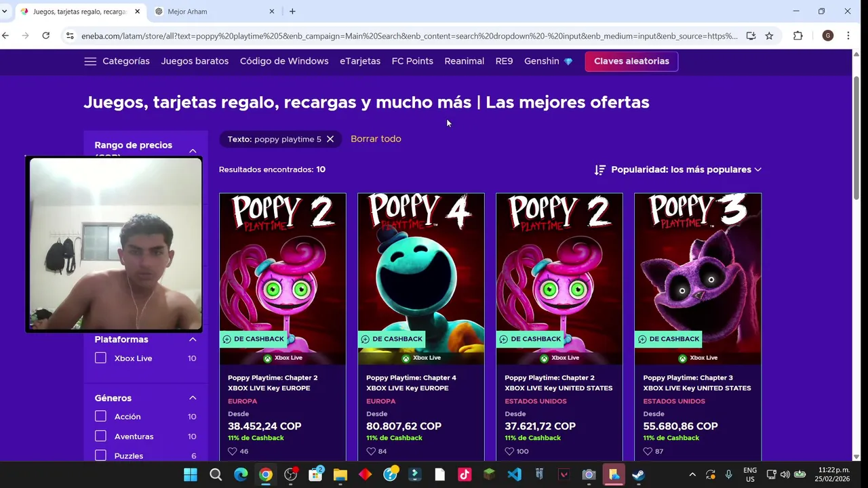The height and width of the screenshot is (488, 868).
Task: Click Poppy Playtime 4 cover image
Action: click(421, 278)
